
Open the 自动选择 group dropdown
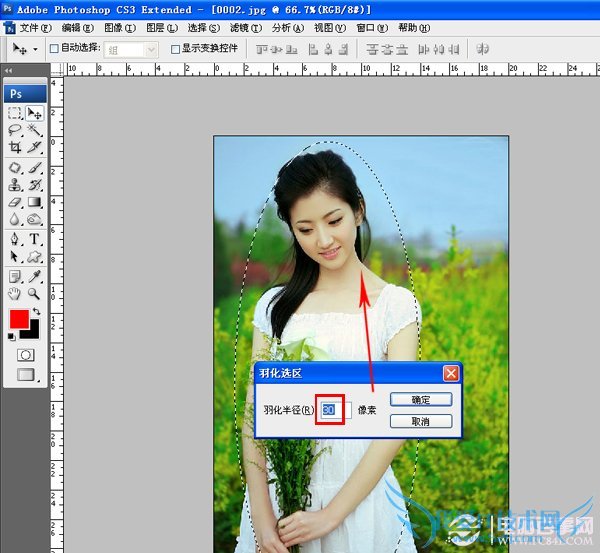pos(151,48)
